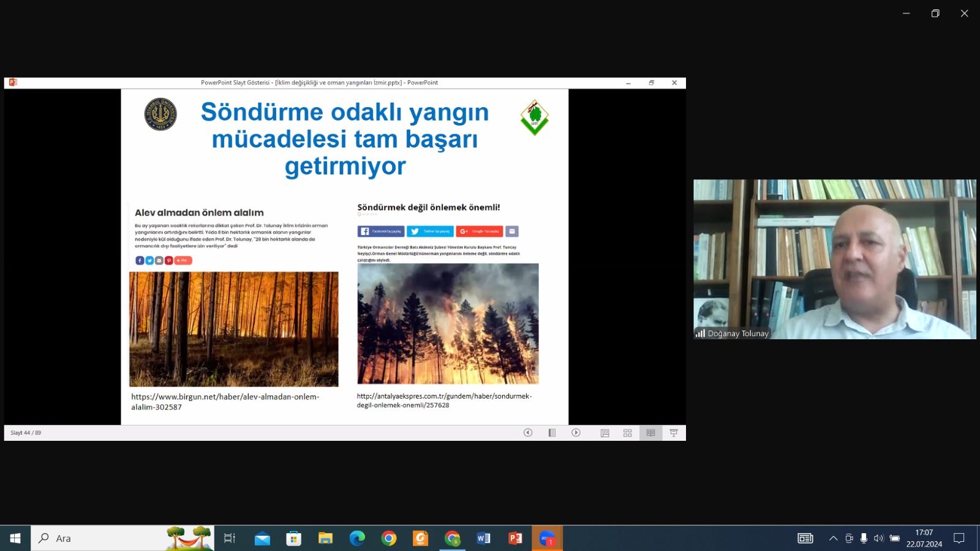Toggle the microphone tray icon
The image size is (980, 551).
864,539
